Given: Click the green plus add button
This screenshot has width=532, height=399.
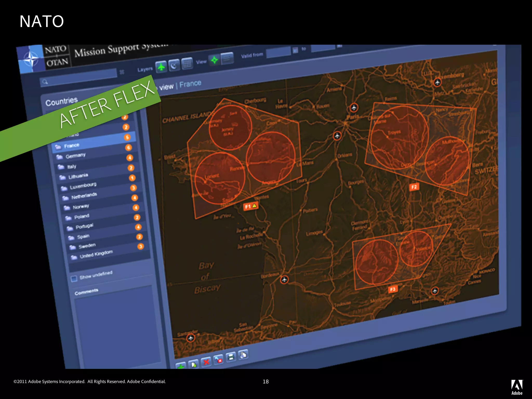Looking at the screenshot, I should click(181, 366).
